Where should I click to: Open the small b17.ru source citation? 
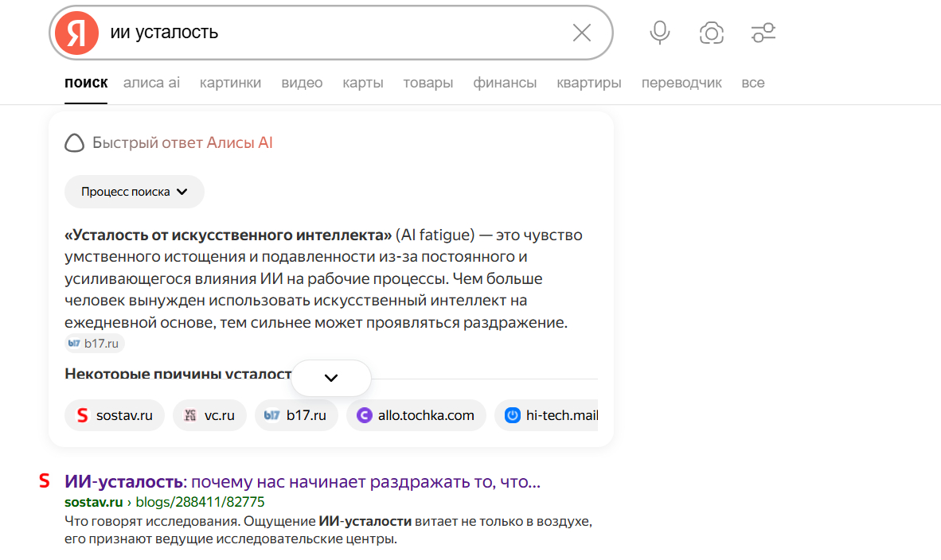[x=95, y=344]
